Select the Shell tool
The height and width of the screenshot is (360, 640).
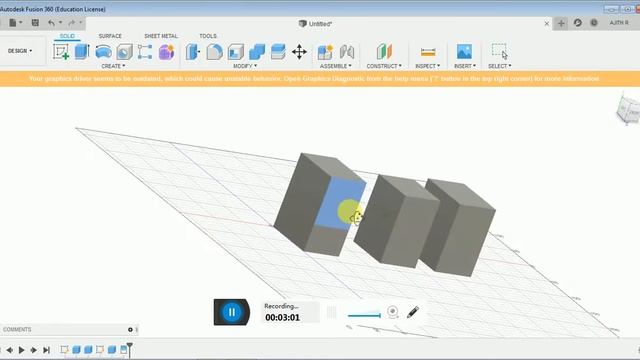236,52
